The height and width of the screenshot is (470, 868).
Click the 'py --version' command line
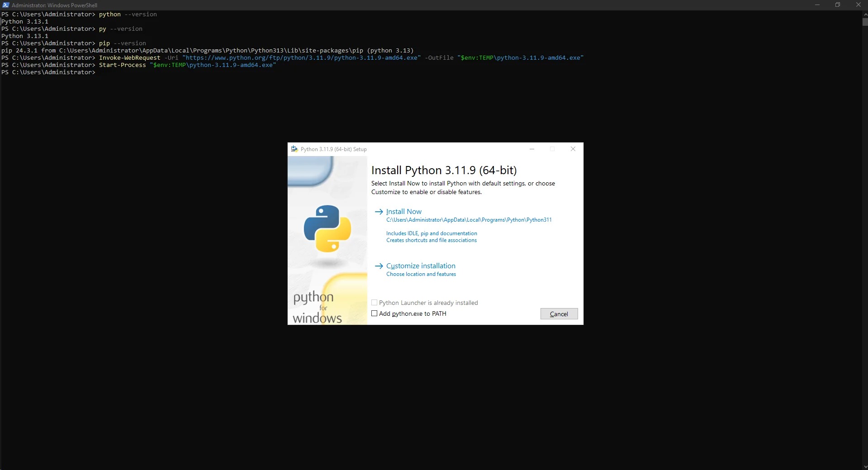[x=72, y=28]
